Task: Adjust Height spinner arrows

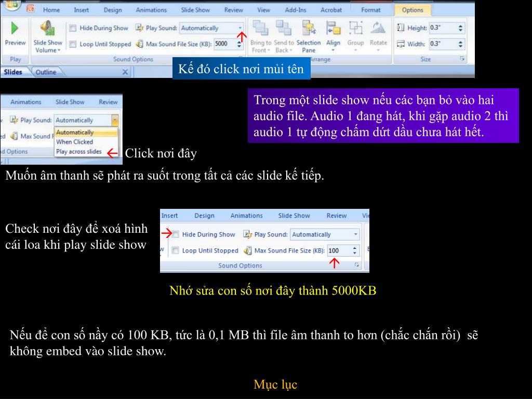Action: point(460,28)
